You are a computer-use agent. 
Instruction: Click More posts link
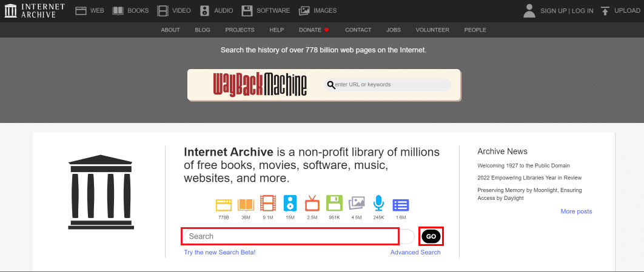tap(576, 211)
